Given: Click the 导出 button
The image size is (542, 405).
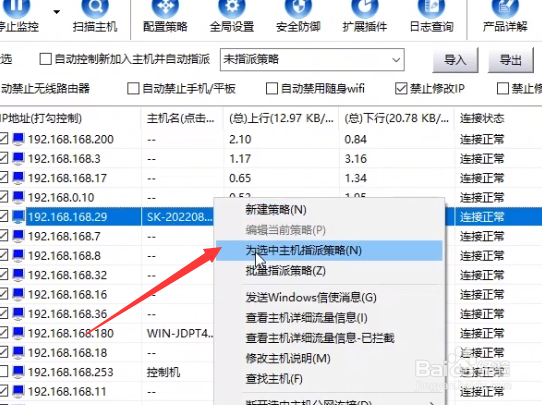Looking at the screenshot, I should (x=511, y=60).
